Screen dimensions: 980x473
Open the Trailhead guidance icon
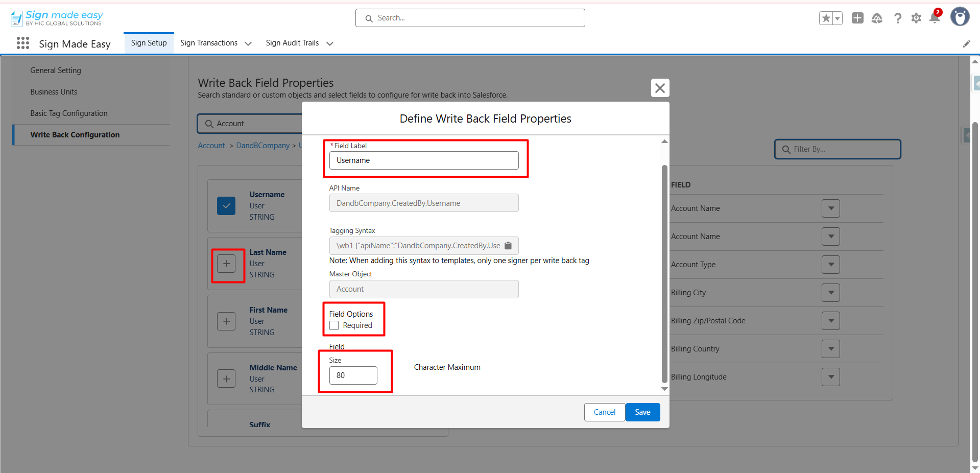click(877, 18)
